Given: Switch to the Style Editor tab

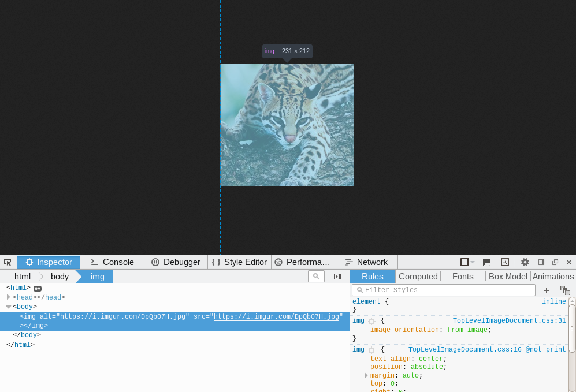Looking at the screenshot, I should 240,262.
